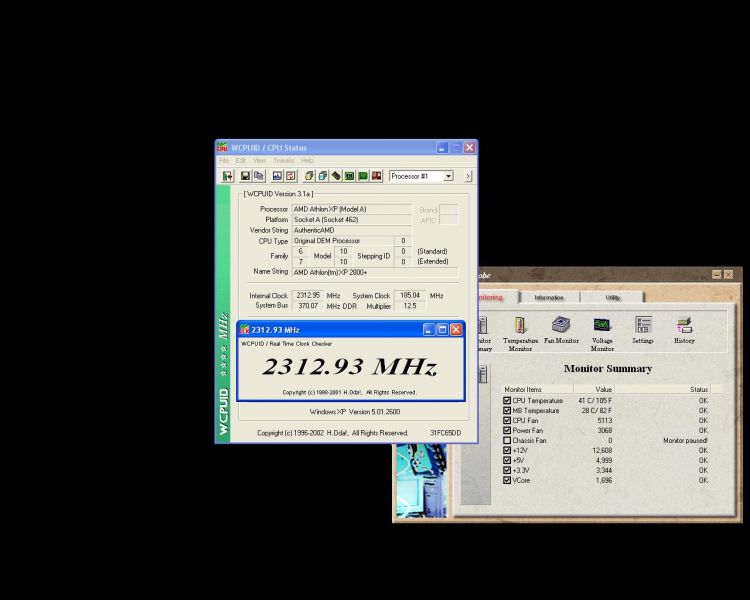Click the Exit door icon in WCPUID toolbar
This screenshot has width=750, height=600.
coord(227,176)
